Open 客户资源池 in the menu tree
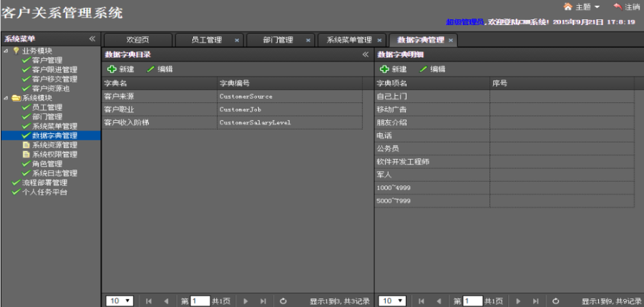The height and width of the screenshot is (307, 644). point(51,88)
